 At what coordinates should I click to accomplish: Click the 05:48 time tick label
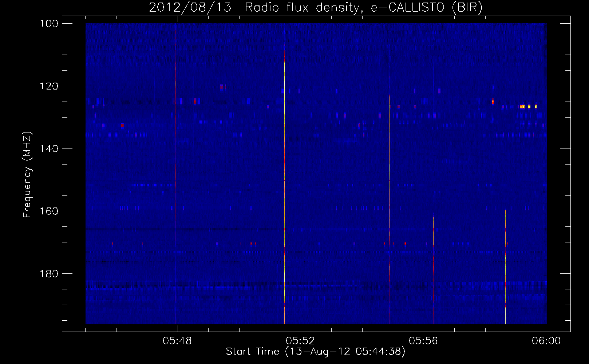177,341
